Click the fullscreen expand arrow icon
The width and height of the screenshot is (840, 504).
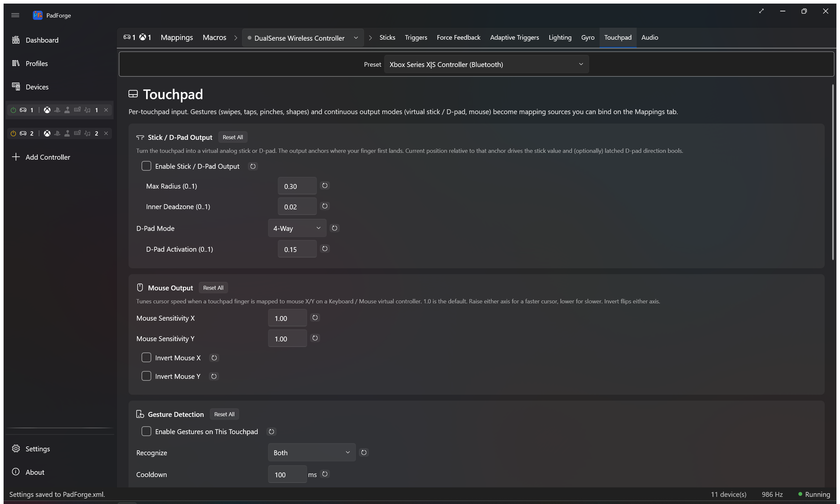coord(761,11)
